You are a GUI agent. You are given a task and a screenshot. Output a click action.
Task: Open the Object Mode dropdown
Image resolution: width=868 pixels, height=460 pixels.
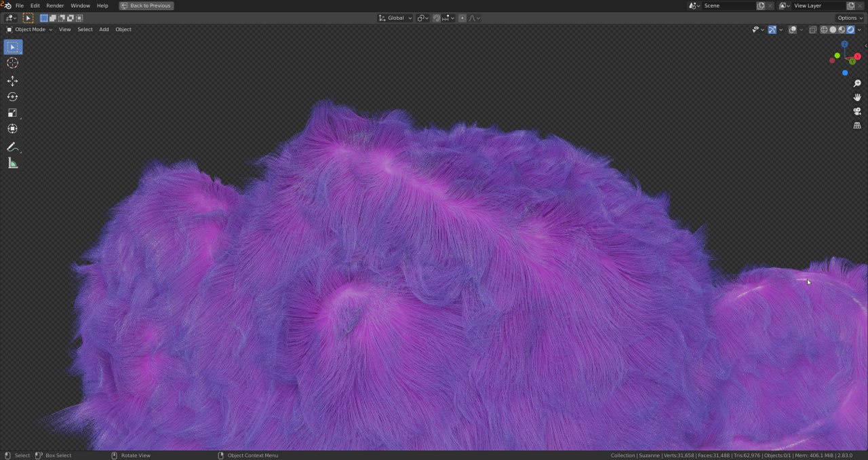pyautogui.click(x=29, y=30)
